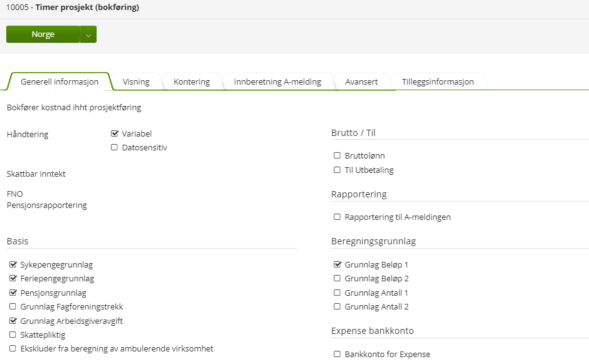Viewport: 589px width, 364px height.
Task: Enable the Datosensitiv checkbox
Action: click(114, 148)
